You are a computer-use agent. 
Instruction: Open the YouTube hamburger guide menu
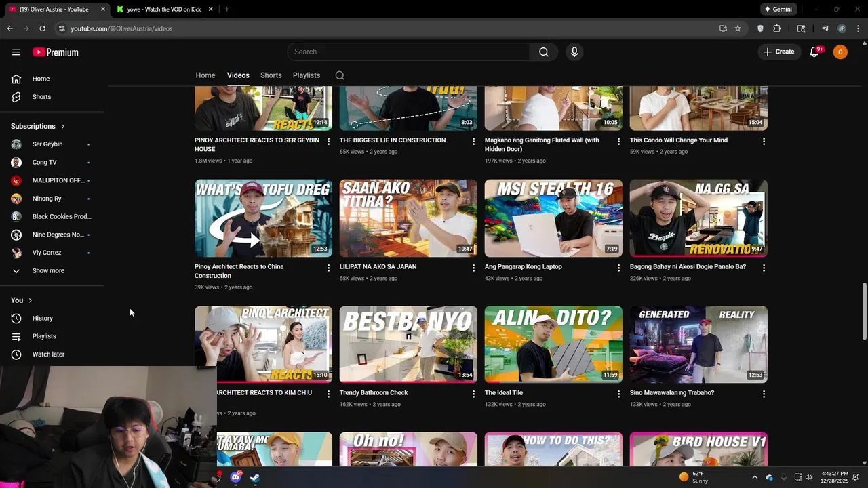[16, 52]
